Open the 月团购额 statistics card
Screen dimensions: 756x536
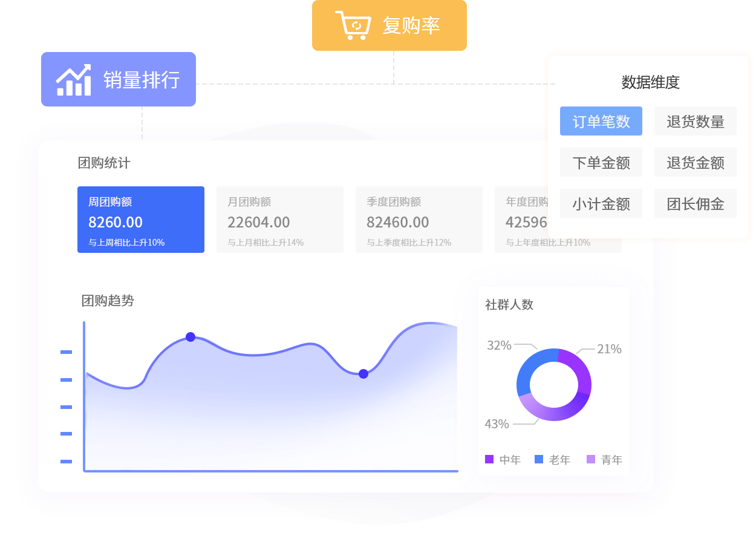pos(279,219)
